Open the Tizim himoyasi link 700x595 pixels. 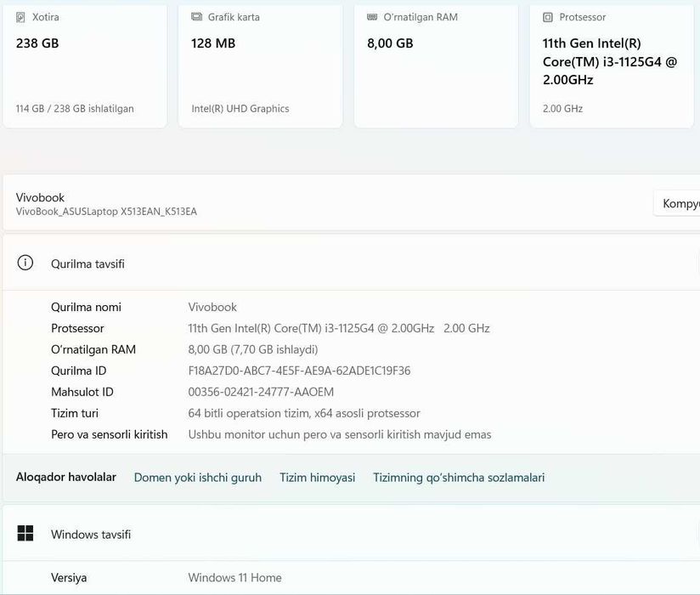[318, 478]
